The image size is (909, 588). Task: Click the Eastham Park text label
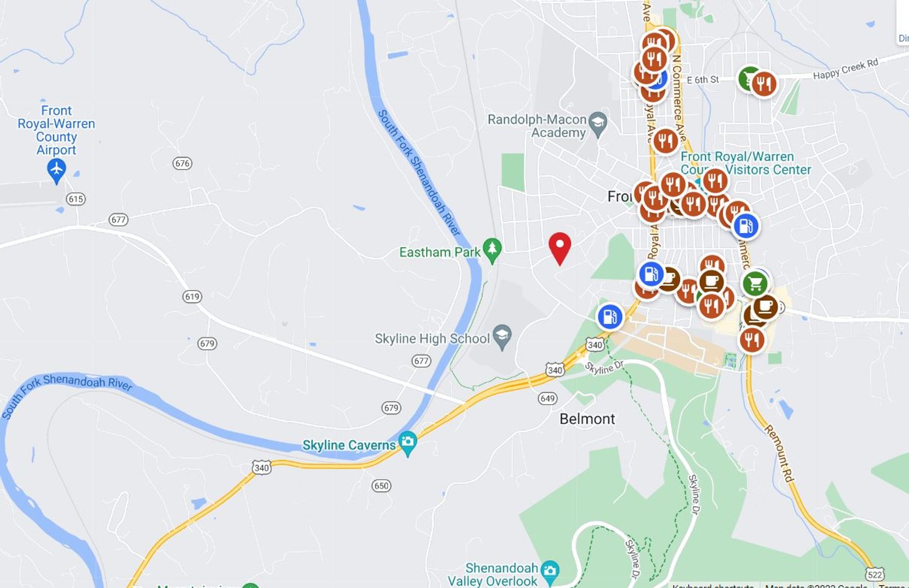point(440,252)
